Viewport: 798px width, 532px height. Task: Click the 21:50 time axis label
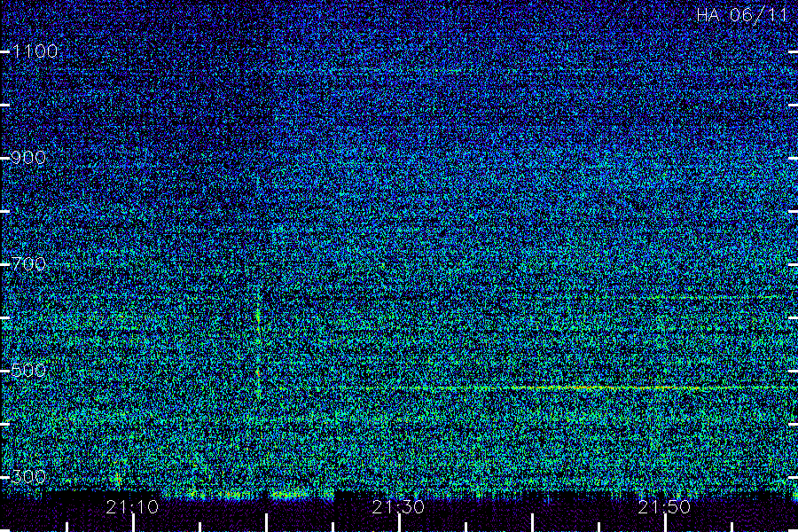click(664, 507)
